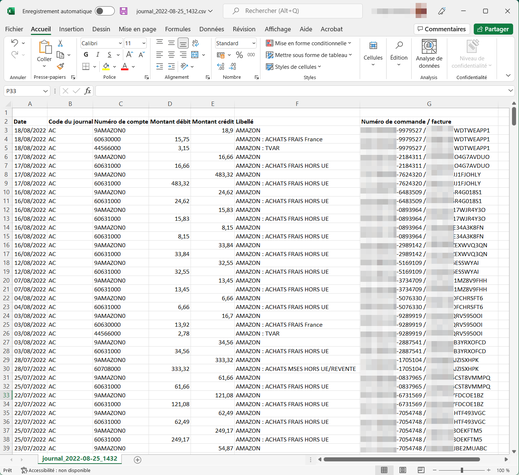Switch to the Insertion tab
519x475 pixels.
[71, 29]
